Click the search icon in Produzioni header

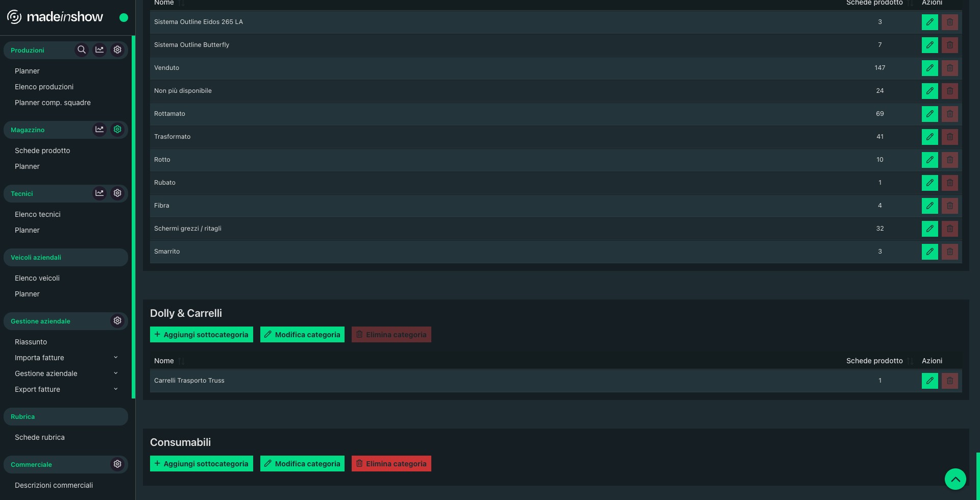81,50
